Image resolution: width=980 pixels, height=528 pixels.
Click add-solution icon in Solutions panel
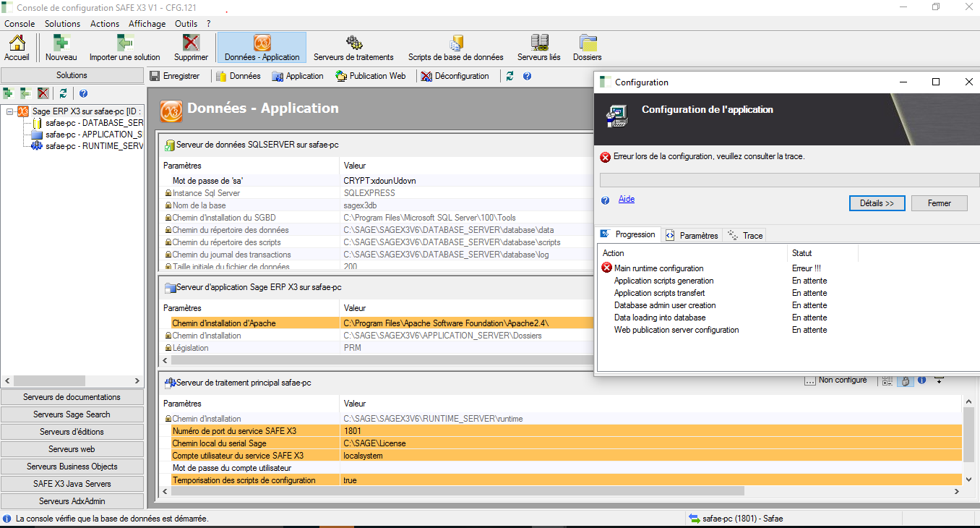[8, 93]
